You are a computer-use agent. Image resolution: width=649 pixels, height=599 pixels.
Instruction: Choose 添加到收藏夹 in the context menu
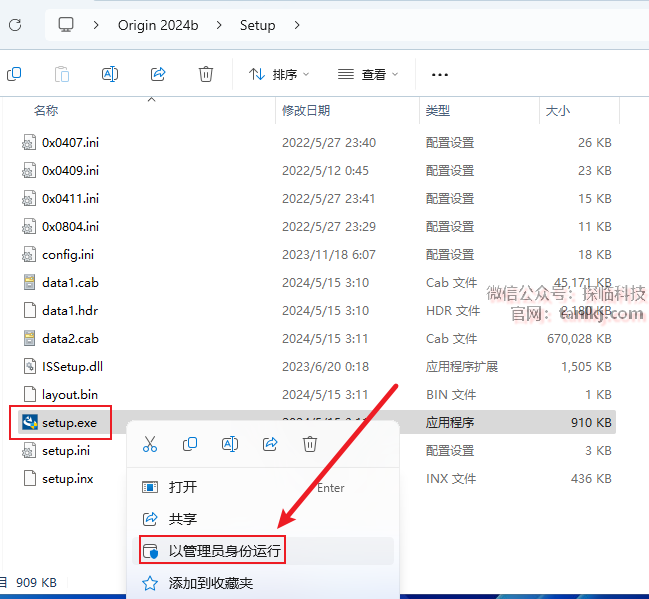[262, 583]
